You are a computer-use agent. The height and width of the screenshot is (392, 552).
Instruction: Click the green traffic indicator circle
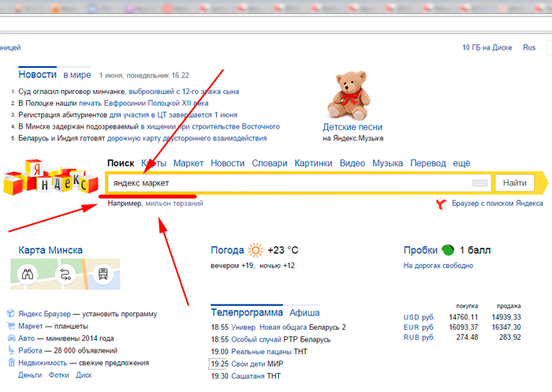tap(448, 250)
